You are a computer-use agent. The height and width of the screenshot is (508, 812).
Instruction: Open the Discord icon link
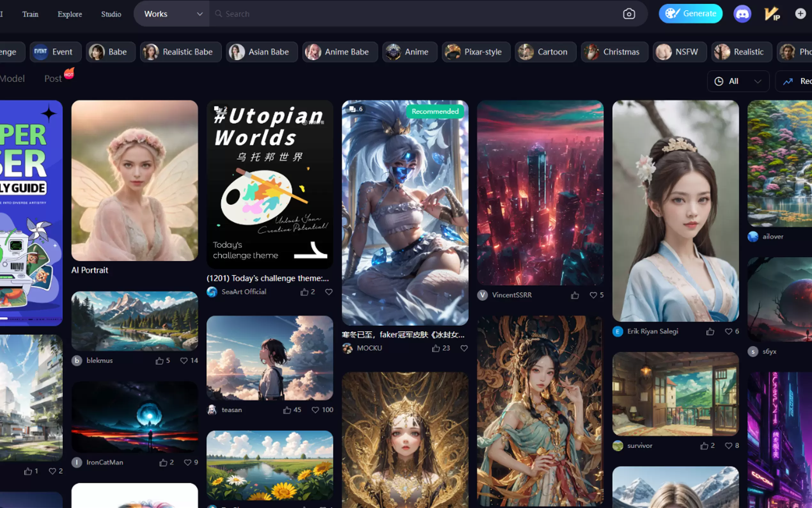point(742,14)
